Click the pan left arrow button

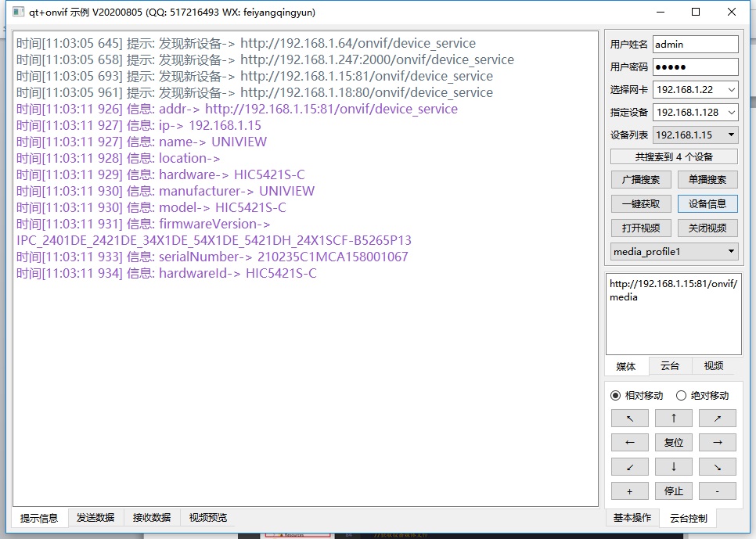pyautogui.click(x=630, y=442)
